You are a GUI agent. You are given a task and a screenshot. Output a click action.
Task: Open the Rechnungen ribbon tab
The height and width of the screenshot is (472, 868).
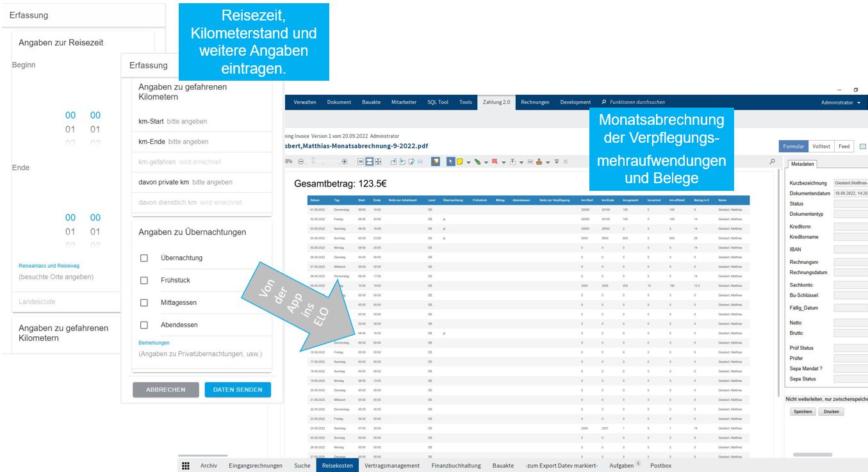click(535, 102)
